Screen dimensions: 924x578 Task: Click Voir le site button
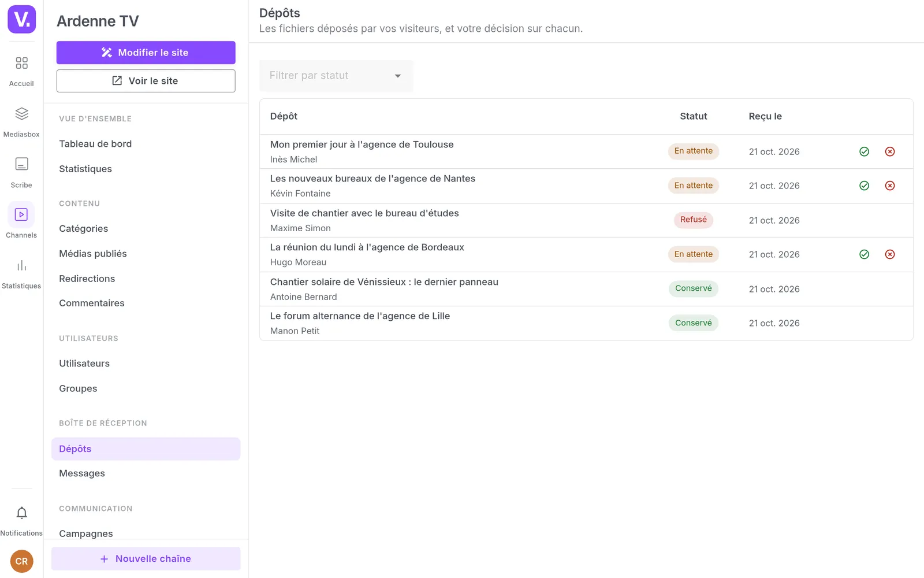tap(146, 81)
